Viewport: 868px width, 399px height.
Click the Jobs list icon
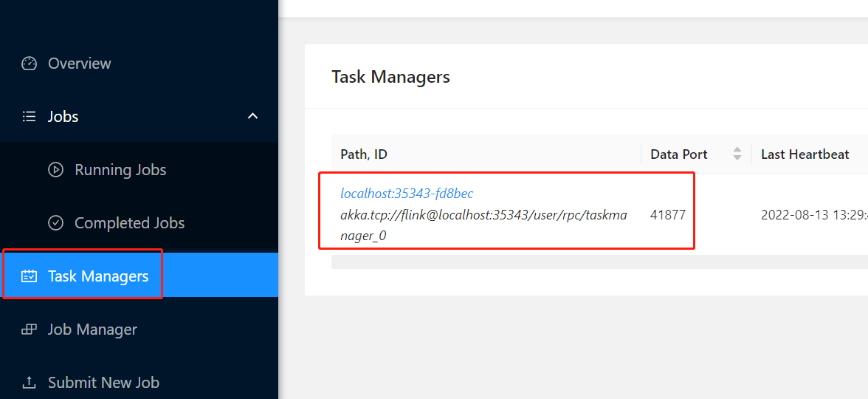[29, 117]
